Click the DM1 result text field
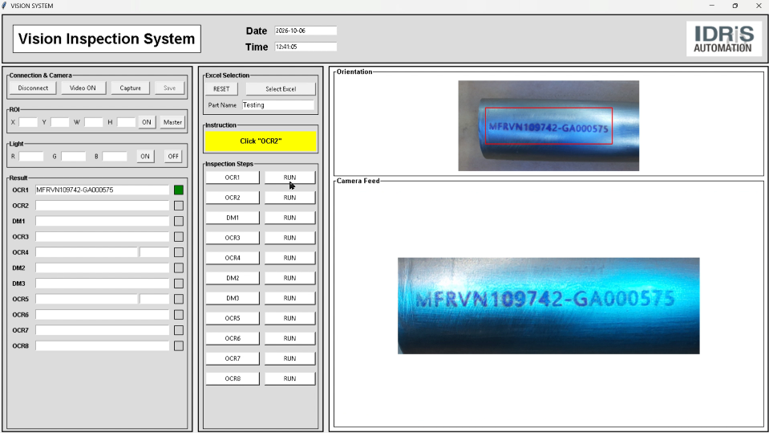Image resolution: width=769 pixels, height=433 pixels. [102, 221]
